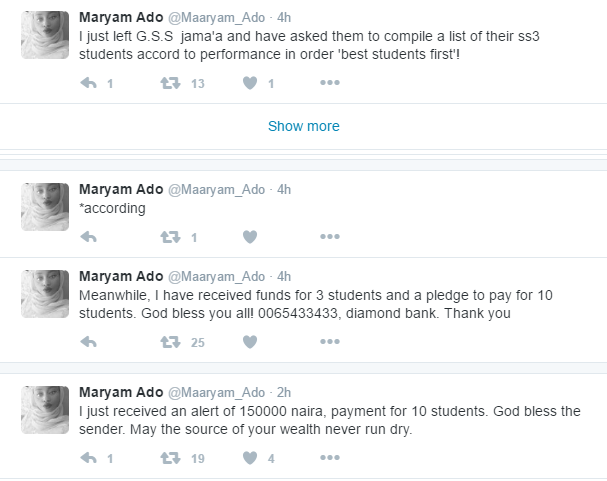Like the tweet about funds for 3 students

pos(250,342)
